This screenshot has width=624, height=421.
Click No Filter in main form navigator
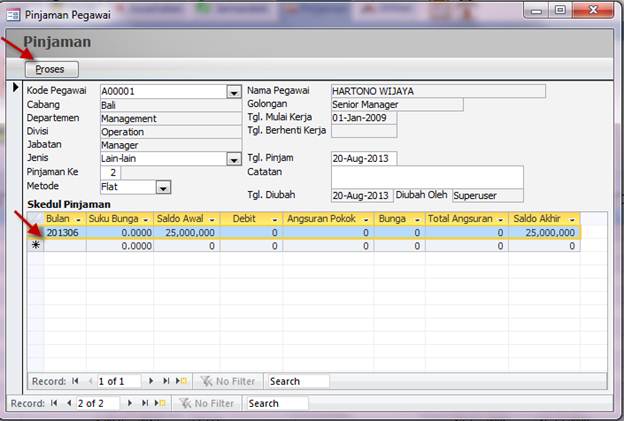[207, 403]
